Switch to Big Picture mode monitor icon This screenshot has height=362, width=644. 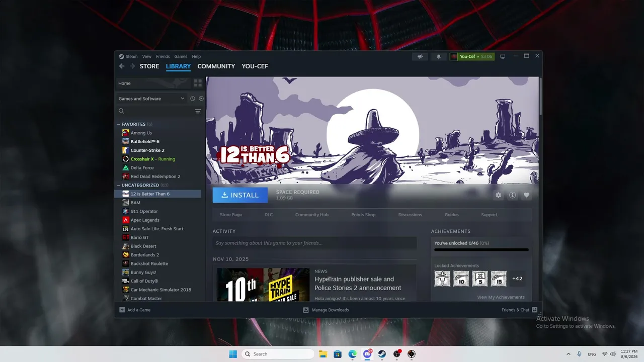502,56
